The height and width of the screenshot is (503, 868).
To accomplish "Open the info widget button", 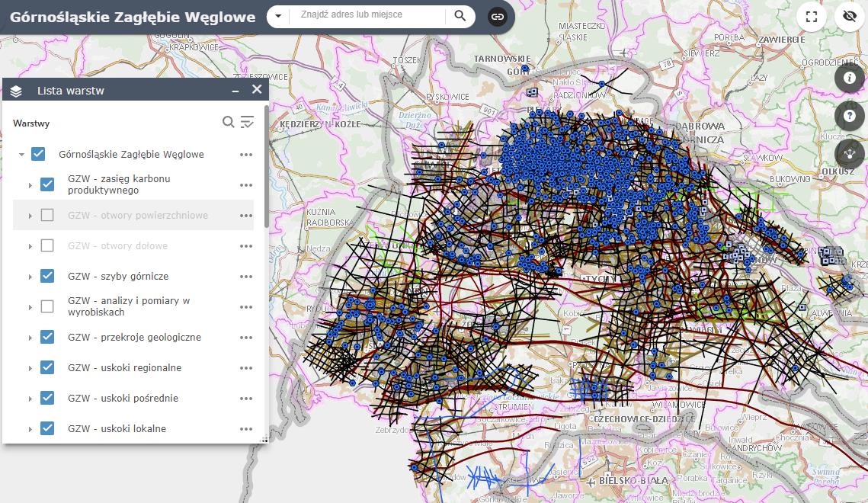I will 849,78.
